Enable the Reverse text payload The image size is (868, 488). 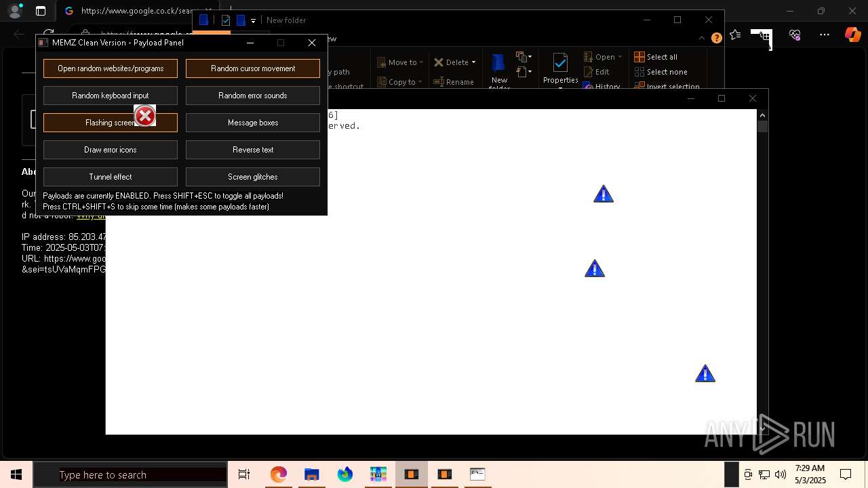tap(253, 150)
